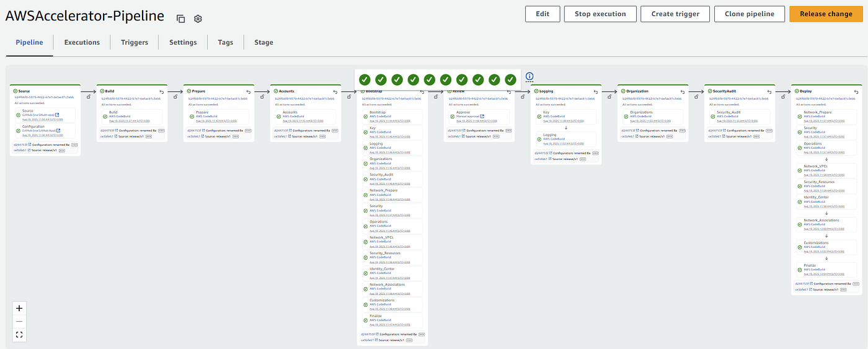Open the Settings tab
868x349 pixels.
coord(183,42)
